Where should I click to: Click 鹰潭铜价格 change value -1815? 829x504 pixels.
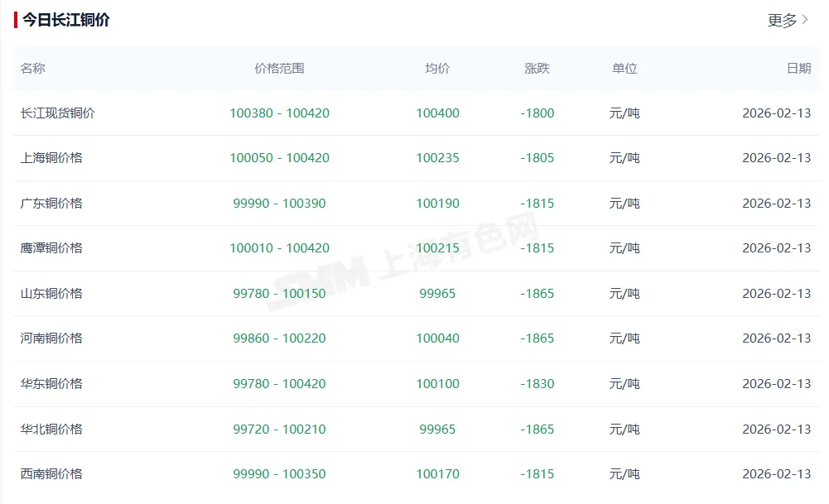click(x=537, y=248)
